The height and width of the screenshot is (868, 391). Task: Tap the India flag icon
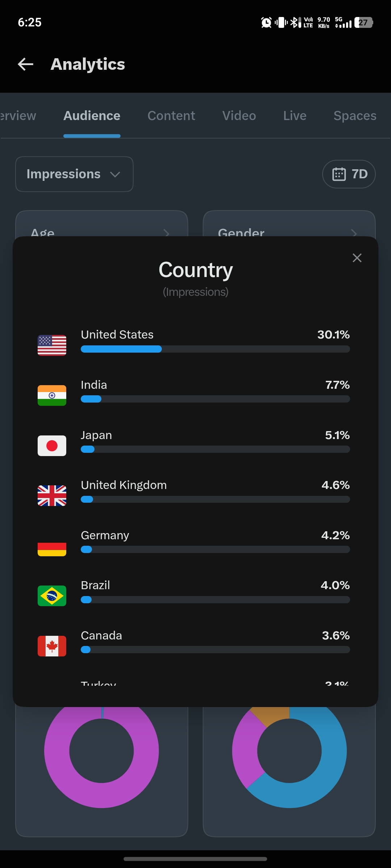click(52, 395)
